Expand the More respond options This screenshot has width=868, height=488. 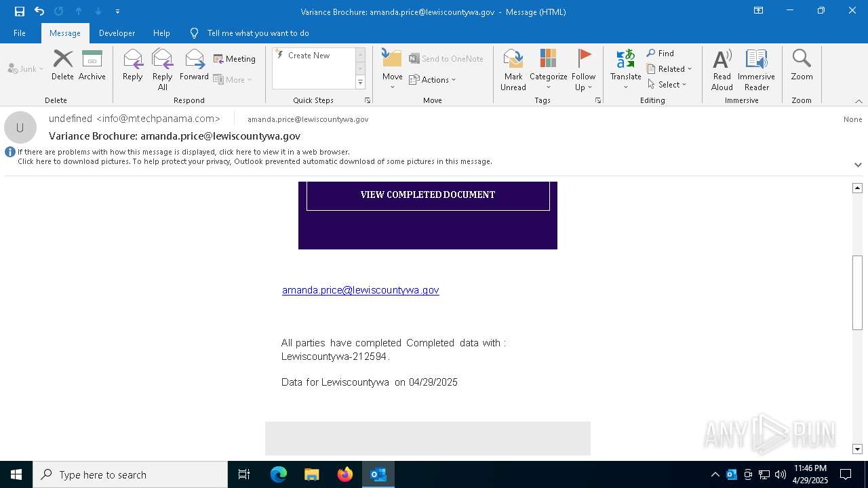(x=233, y=79)
